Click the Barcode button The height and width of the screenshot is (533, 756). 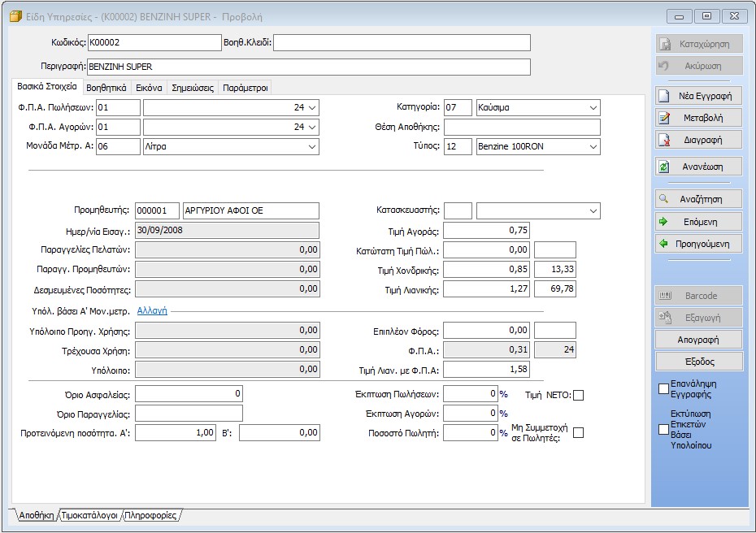tap(698, 296)
